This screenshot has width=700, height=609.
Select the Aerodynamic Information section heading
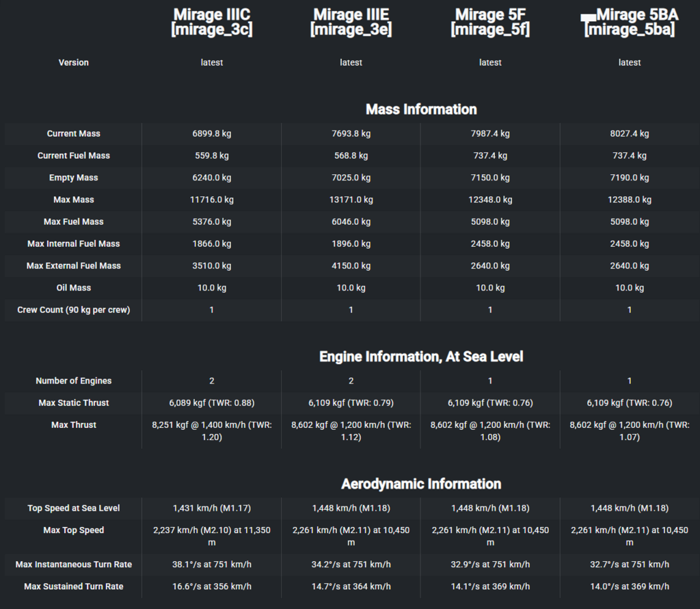(x=421, y=484)
